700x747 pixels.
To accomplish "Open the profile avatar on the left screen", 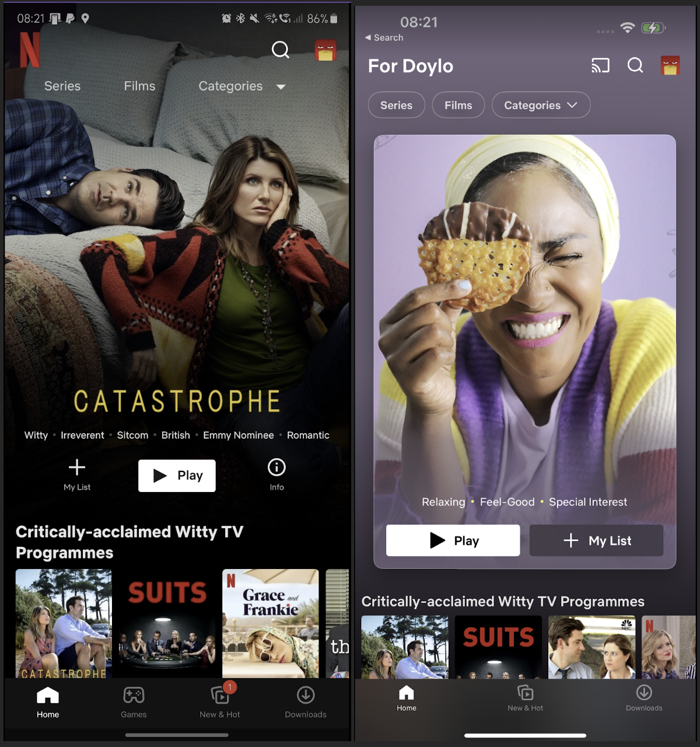I will (x=325, y=51).
